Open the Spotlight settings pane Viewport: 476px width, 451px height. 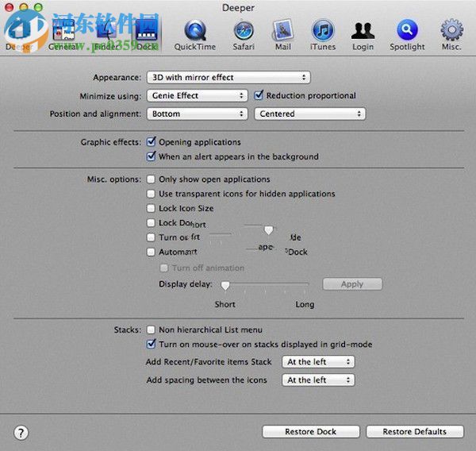pos(407,35)
